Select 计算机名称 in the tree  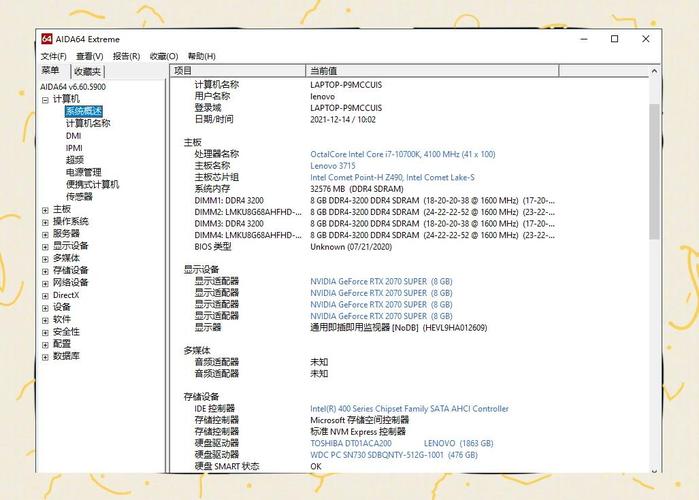[x=88, y=123]
